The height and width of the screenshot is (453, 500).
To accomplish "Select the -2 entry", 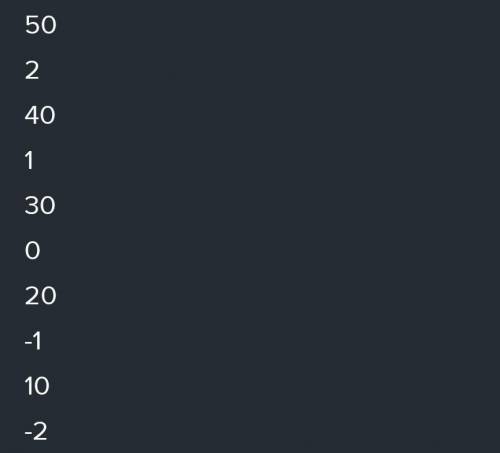I will (x=36, y=431).
